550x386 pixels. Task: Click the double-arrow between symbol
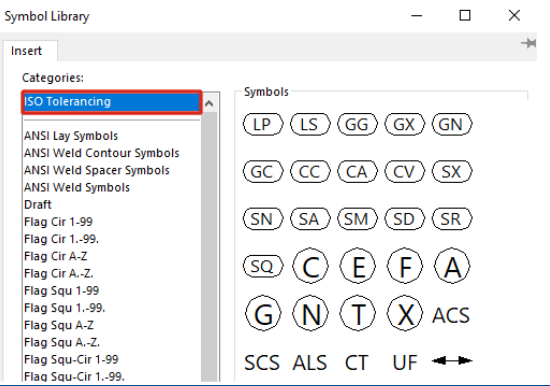452,361
